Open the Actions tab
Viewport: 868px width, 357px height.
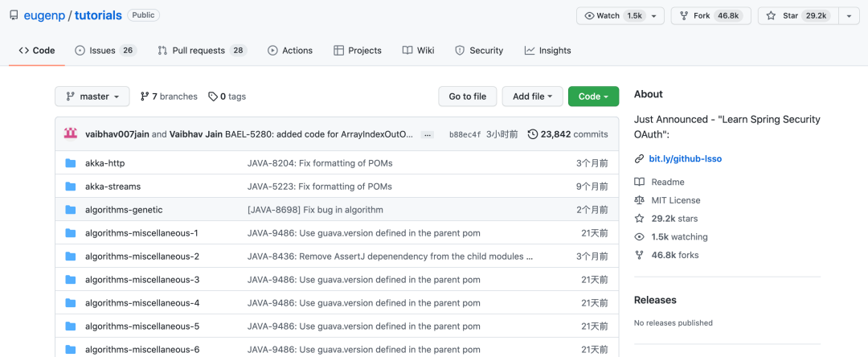290,51
